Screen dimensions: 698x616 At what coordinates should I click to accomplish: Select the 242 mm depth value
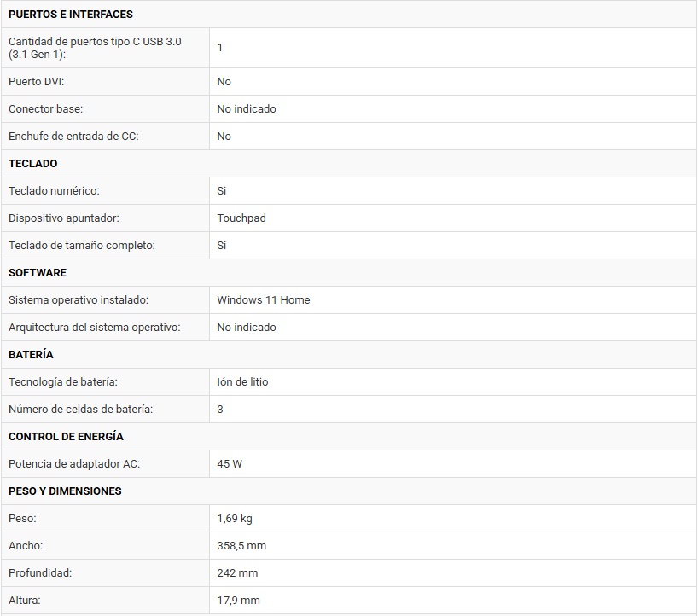pos(237,572)
